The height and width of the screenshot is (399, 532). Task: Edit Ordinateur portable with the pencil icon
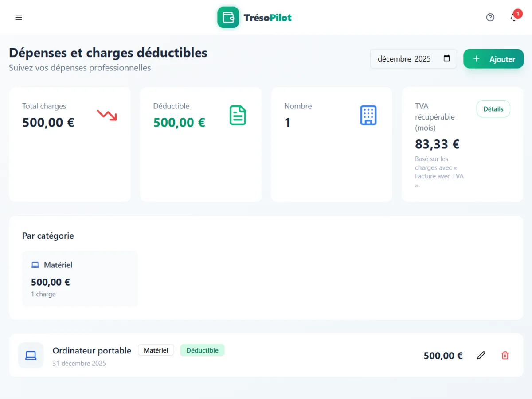[481, 355]
